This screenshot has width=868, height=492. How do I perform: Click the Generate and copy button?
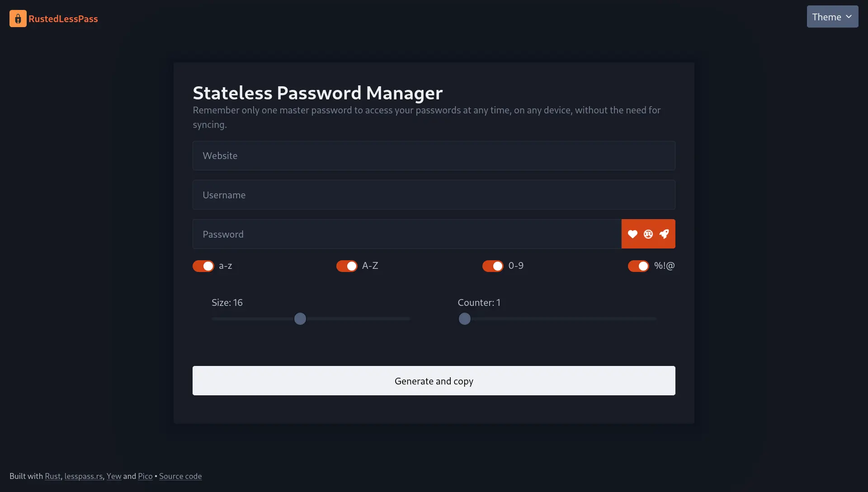point(434,381)
